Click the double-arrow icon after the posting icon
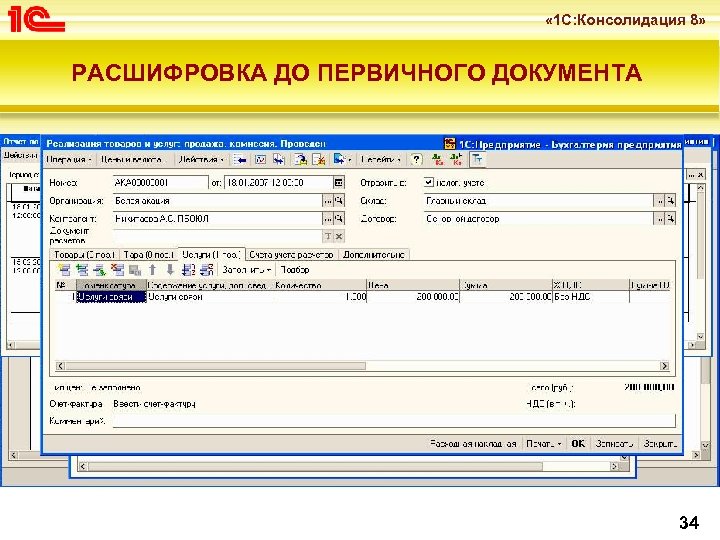This screenshot has width=720, height=540. tap(278, 159)
